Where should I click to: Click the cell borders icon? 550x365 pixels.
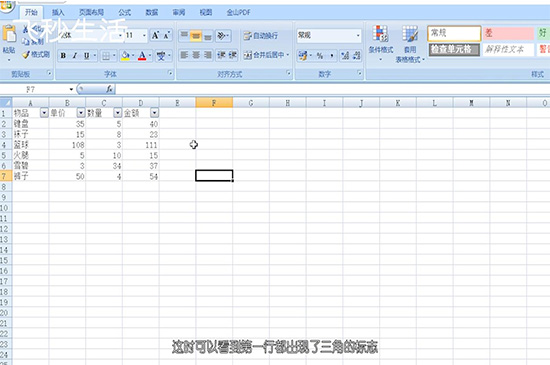pos(106,55)
